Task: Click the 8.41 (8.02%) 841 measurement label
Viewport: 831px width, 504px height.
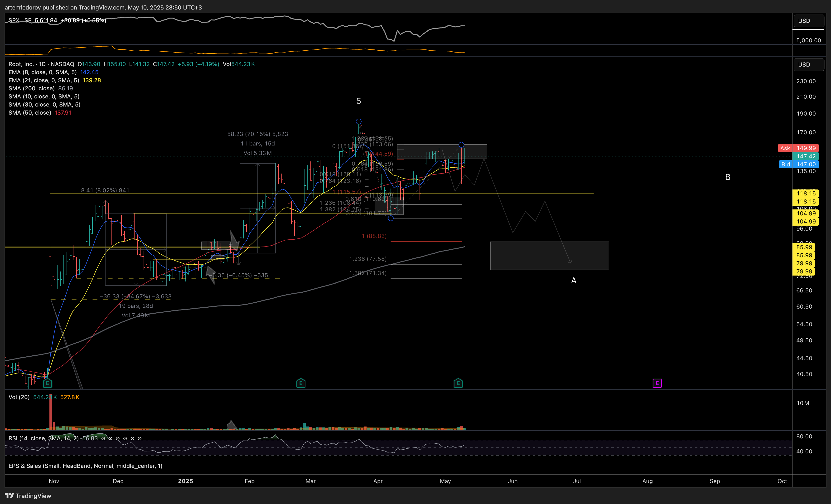Action: click(105, 191)
